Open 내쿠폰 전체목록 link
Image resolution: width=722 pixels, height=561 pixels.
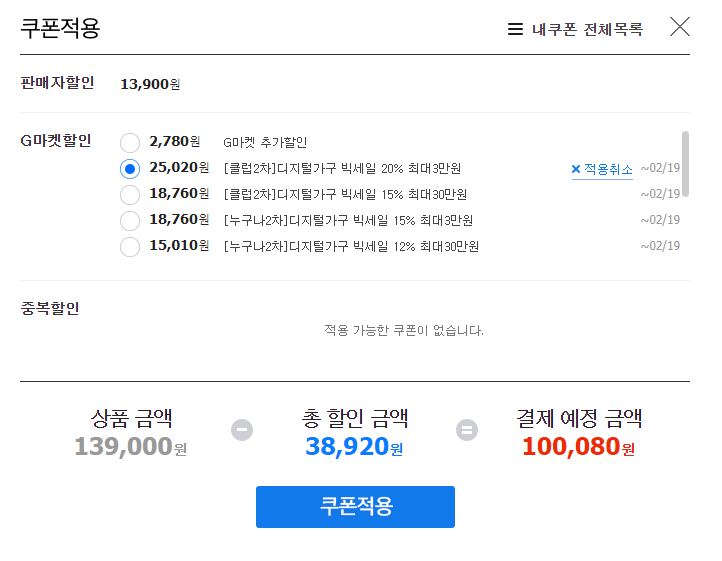coord(587,29)
